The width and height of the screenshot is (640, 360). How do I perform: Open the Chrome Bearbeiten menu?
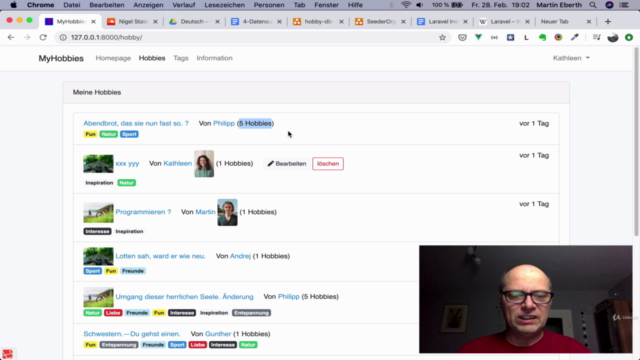point(107,5)
